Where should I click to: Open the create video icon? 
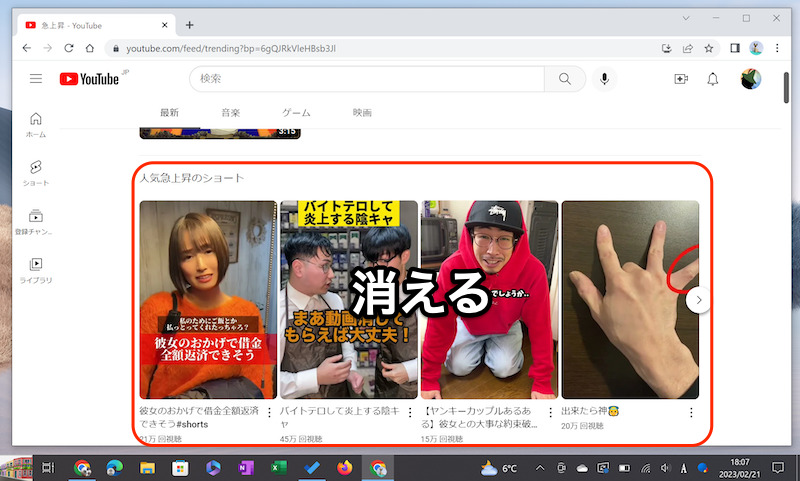point(681,79)
